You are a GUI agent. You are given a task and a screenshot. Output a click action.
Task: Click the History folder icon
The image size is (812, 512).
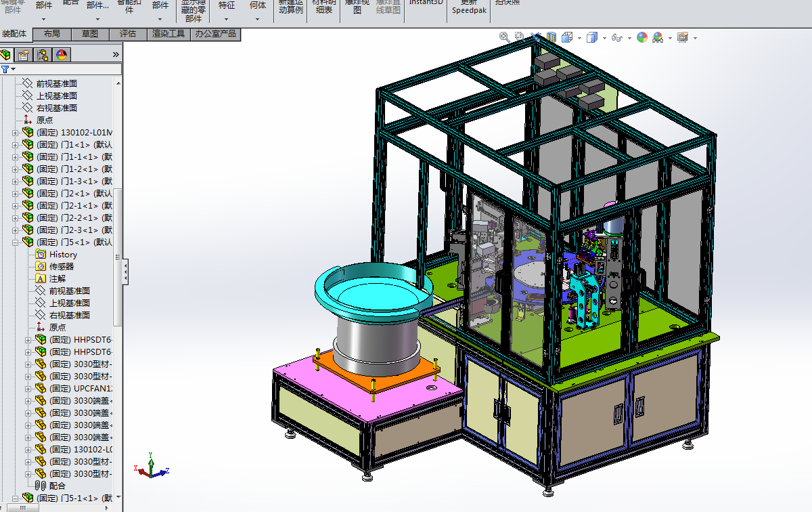coord(41,254)
